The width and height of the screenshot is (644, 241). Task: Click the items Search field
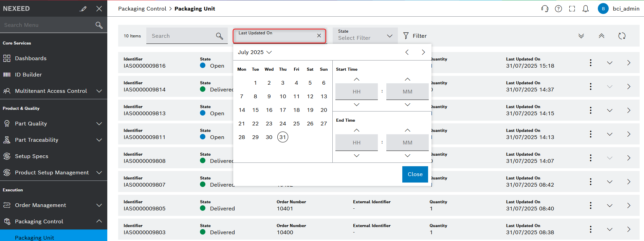click(x=182, y=36)
